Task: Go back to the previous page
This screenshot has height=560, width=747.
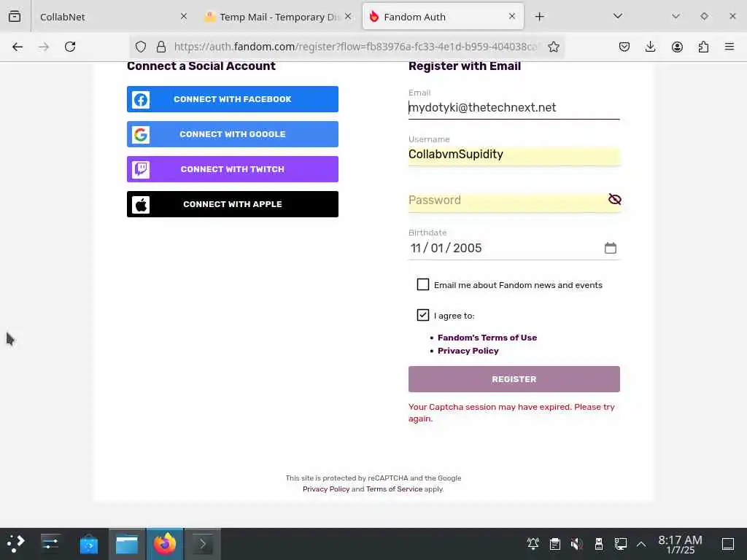Action: click(18, 47)
